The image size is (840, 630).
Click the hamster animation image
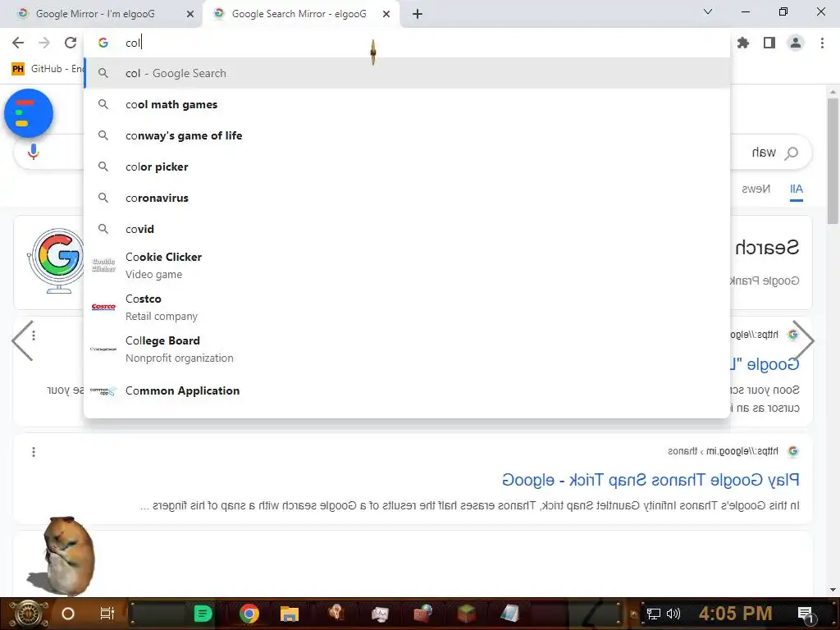click(x=62, y=555)
